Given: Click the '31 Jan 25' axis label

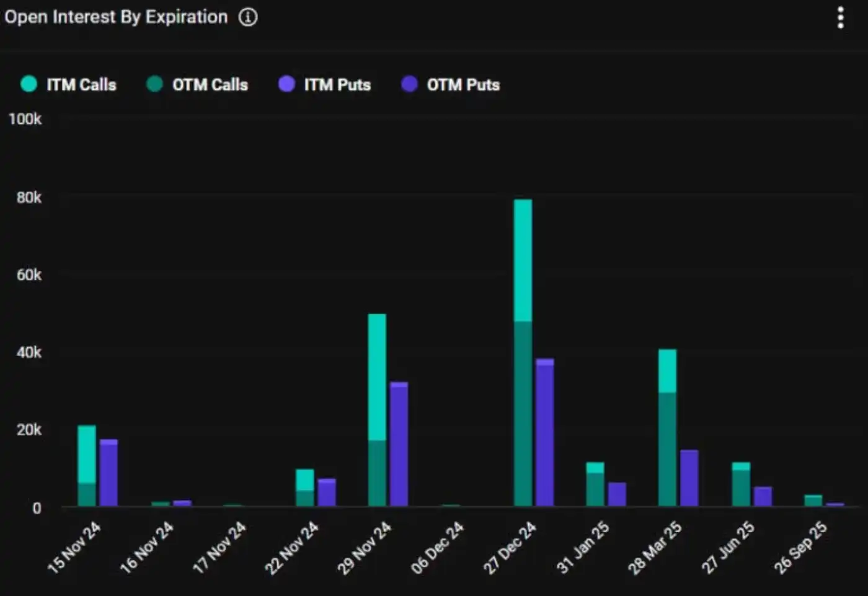Looking at the screenshot, I should coord(583,547).
